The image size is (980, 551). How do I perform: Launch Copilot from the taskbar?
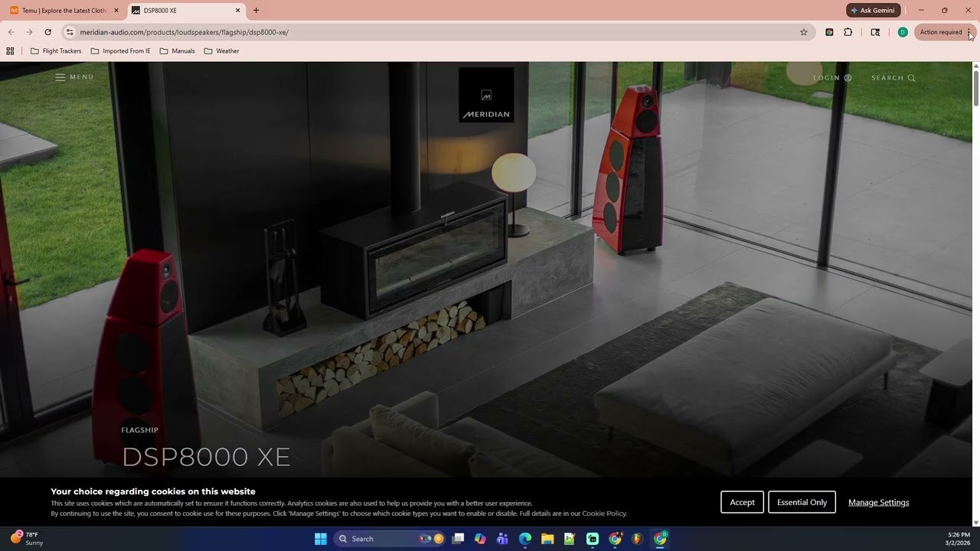point(480,539)
